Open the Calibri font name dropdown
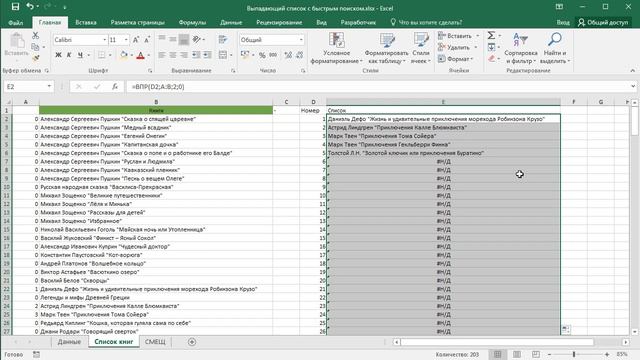 pyautogui.click(x=104, y=40)
